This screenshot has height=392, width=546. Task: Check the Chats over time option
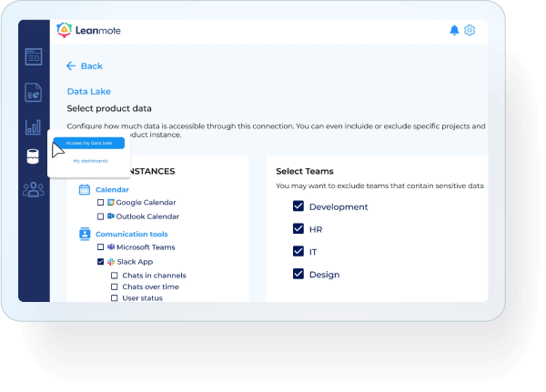click(115, 286)
